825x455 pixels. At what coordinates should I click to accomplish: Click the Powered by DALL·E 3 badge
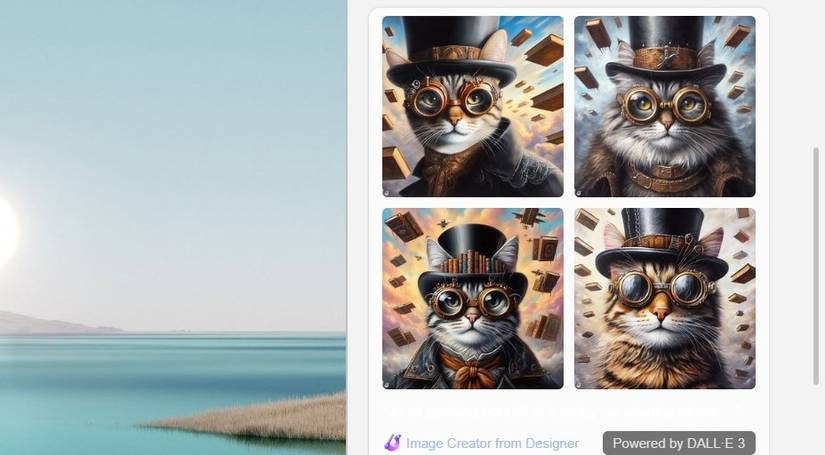679,443
